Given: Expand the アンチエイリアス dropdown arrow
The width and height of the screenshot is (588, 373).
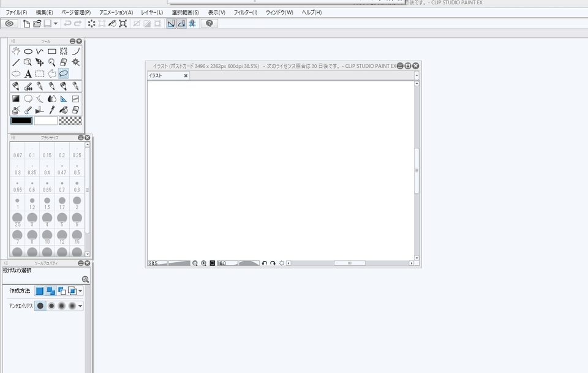Looking at the screenshot, I should (80, 306).
